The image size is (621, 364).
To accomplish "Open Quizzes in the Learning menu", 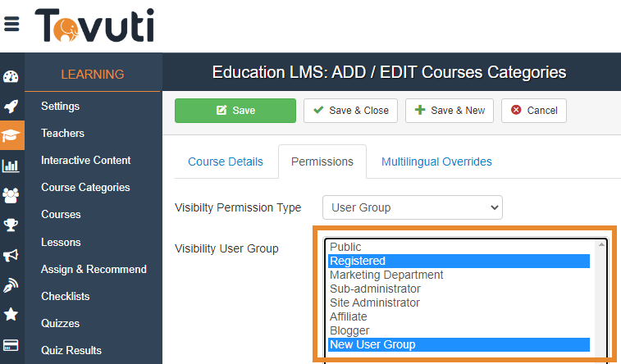I will point(60,323).
